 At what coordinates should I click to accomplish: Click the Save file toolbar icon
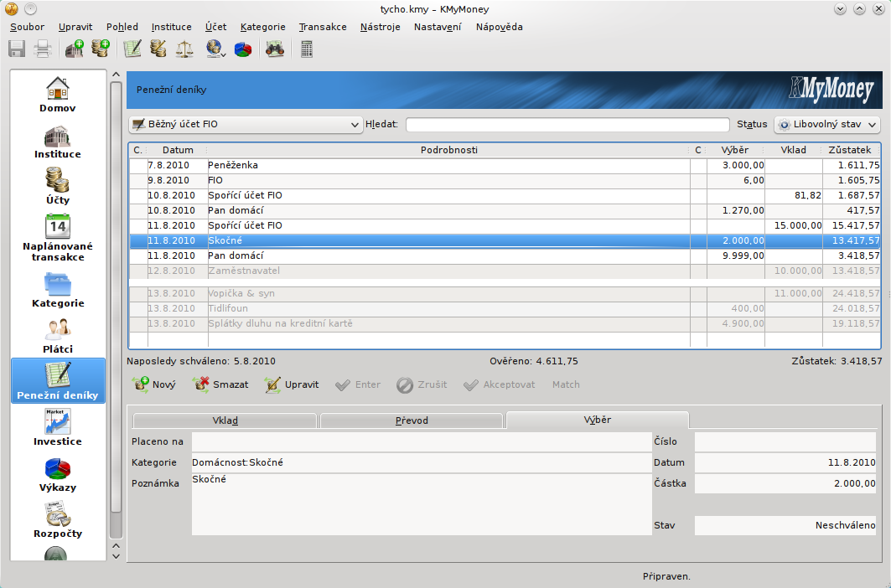17,49
